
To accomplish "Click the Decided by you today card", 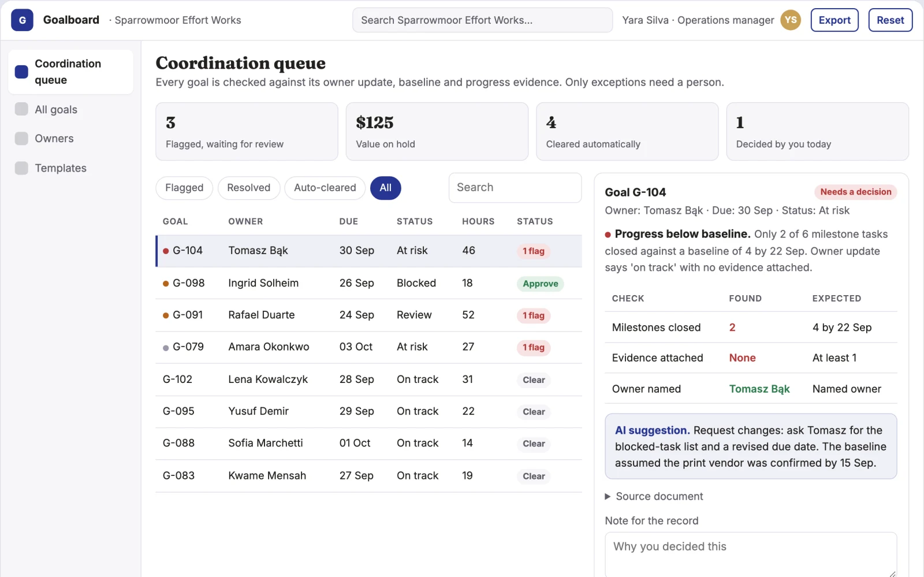I will pyautogui.click(x=817, y=132).
